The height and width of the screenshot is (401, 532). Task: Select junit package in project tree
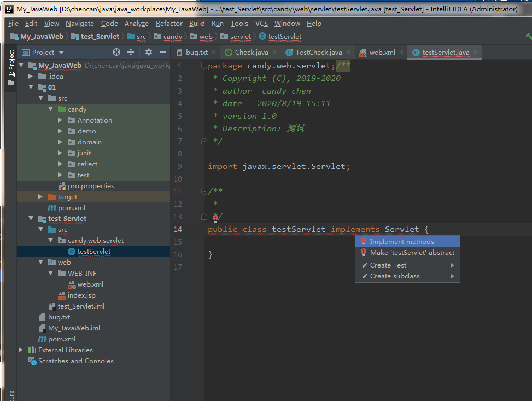coord(79,153)
